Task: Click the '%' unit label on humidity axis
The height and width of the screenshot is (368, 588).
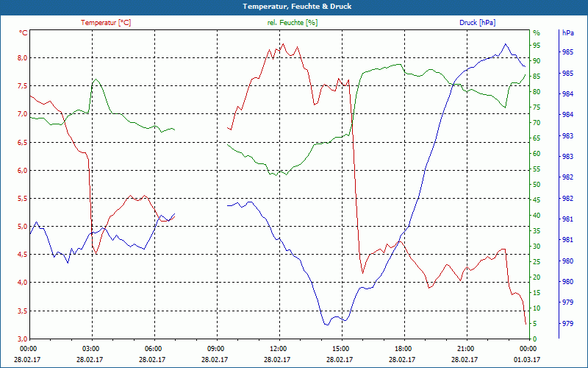Action: pyautogui.click(x=537, y=32)
